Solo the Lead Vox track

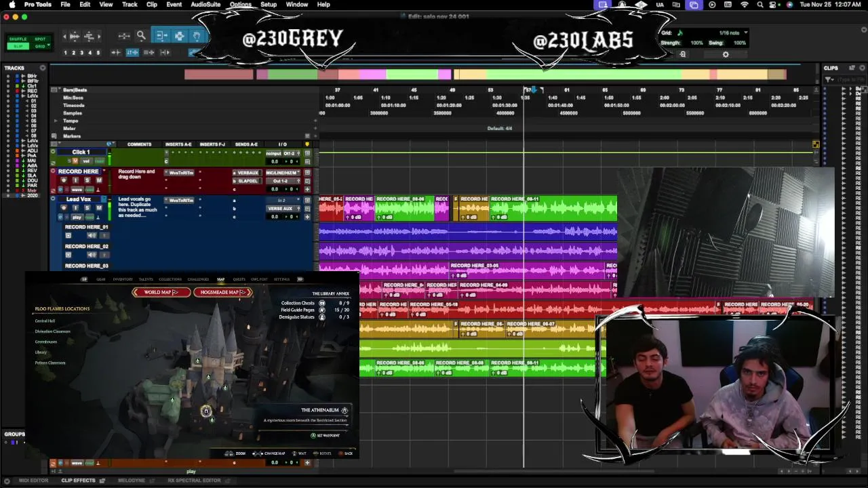click(87, 208)
